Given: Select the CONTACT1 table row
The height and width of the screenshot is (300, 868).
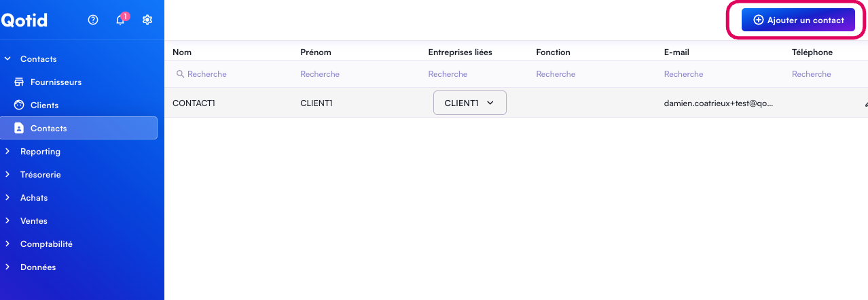Looking at the screenshot, I should pos(367,103).
